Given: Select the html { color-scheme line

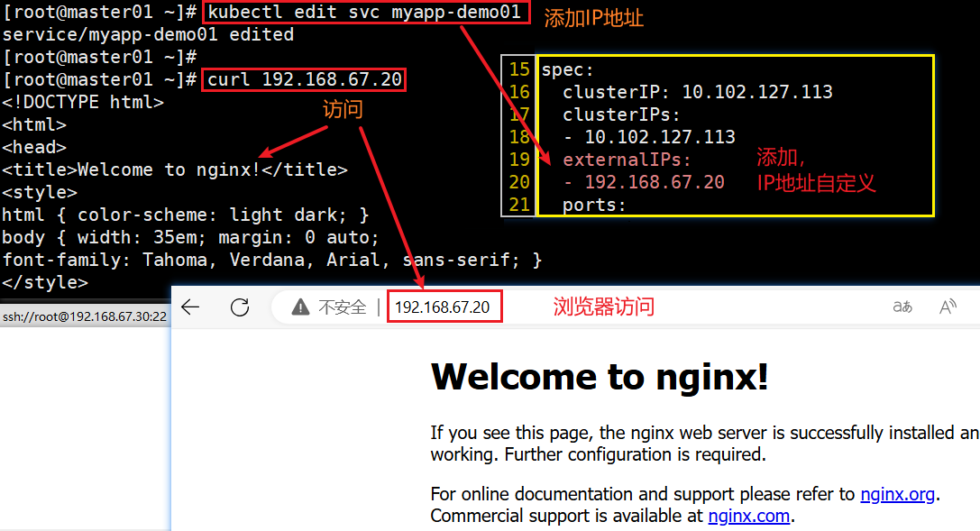Looking at the screenshot, I should point(186,215).
